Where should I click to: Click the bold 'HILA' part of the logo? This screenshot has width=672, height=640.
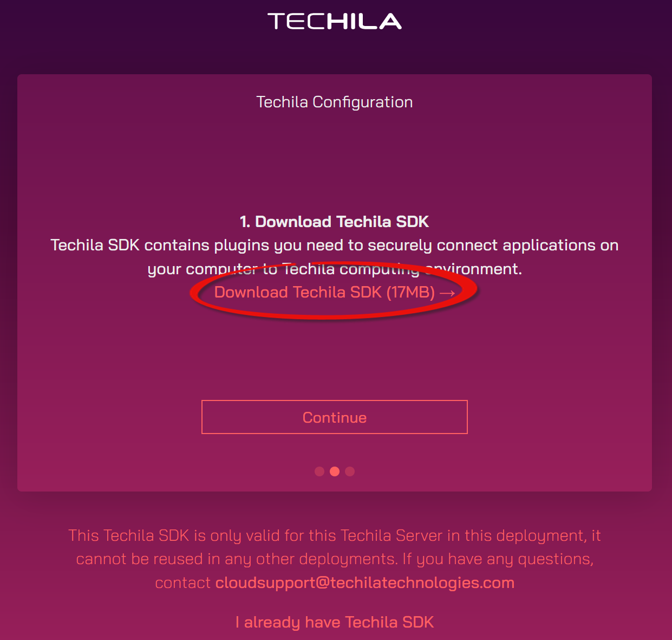pos(364,22)
